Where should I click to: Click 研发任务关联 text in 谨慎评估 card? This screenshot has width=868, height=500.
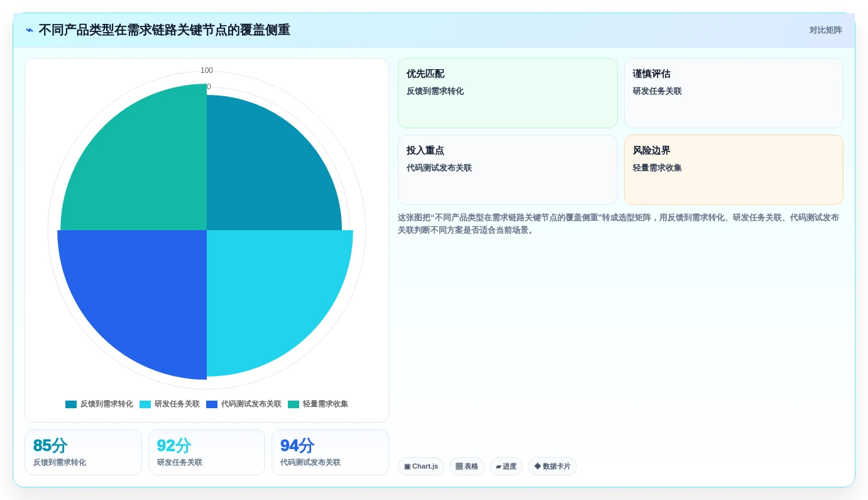[x=657, y=91]
